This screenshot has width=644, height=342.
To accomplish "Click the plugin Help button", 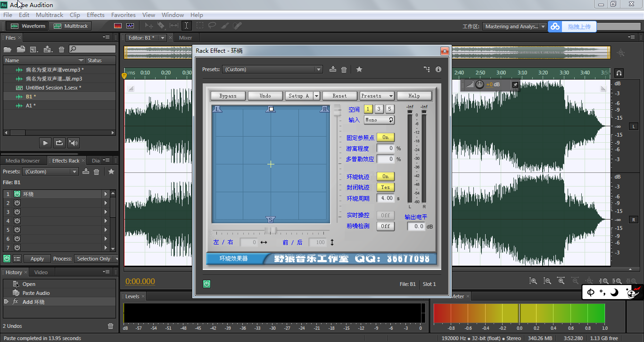I will [x=414, y=96].
